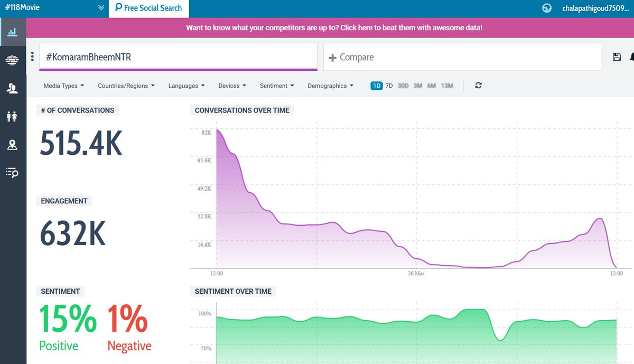Open the Demographics filter dropdown
This screenshot has width=634, height=364.
click(x=331, y=86)
